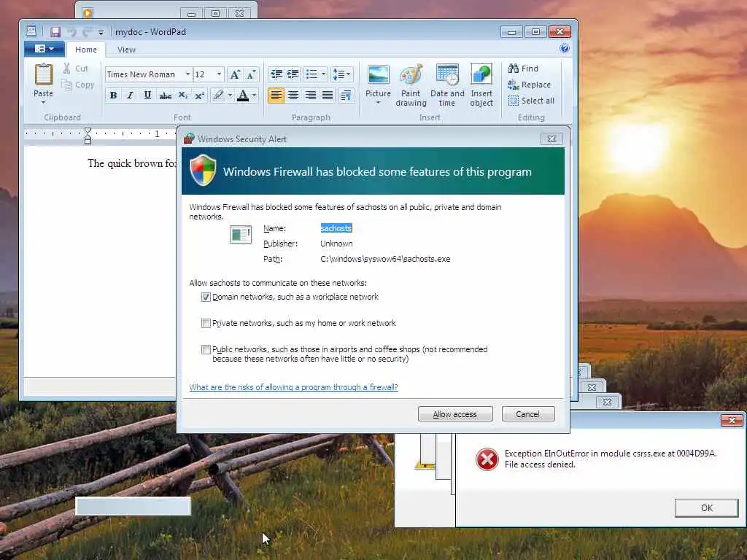This screenshot has width=747, height=560.
Task: Enable the Private networks checkbox
Action: [x=206, y=323]
